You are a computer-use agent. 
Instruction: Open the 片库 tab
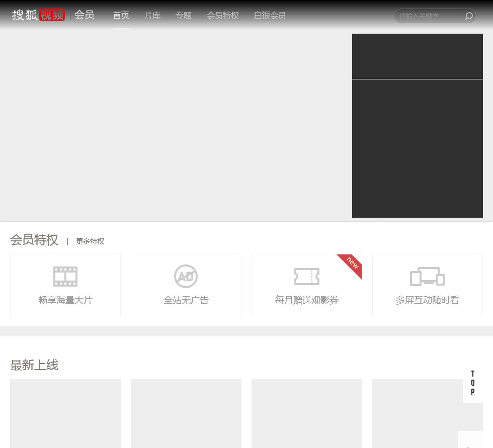pyautogui.click(x=152, y=16)
